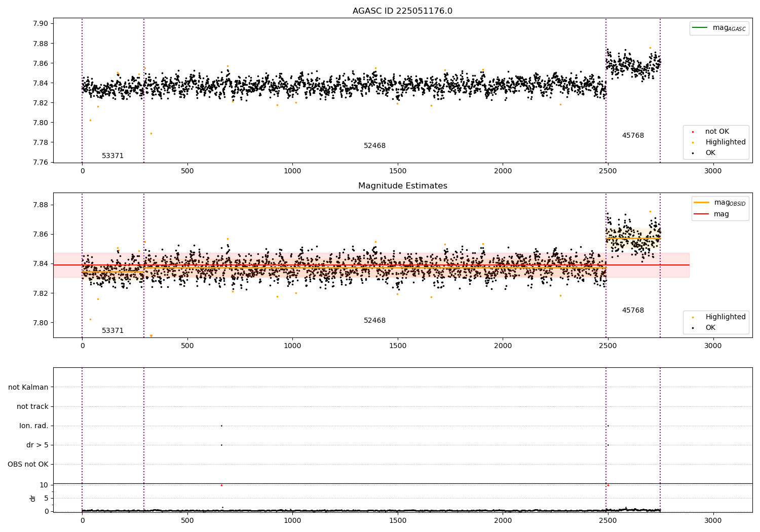The image size is (760, 532).
Task: Click the 'AGASC ID 225051176.0' plot title
Action: coord(402,11)
